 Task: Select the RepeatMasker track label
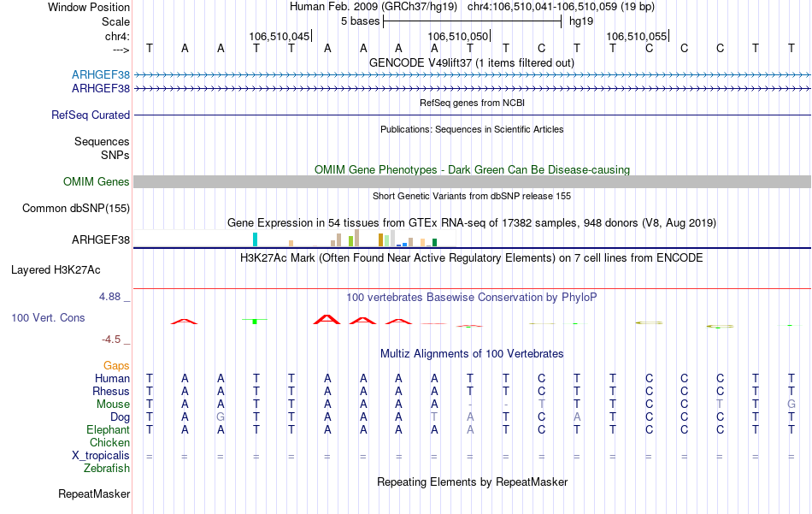coord(94,493)
